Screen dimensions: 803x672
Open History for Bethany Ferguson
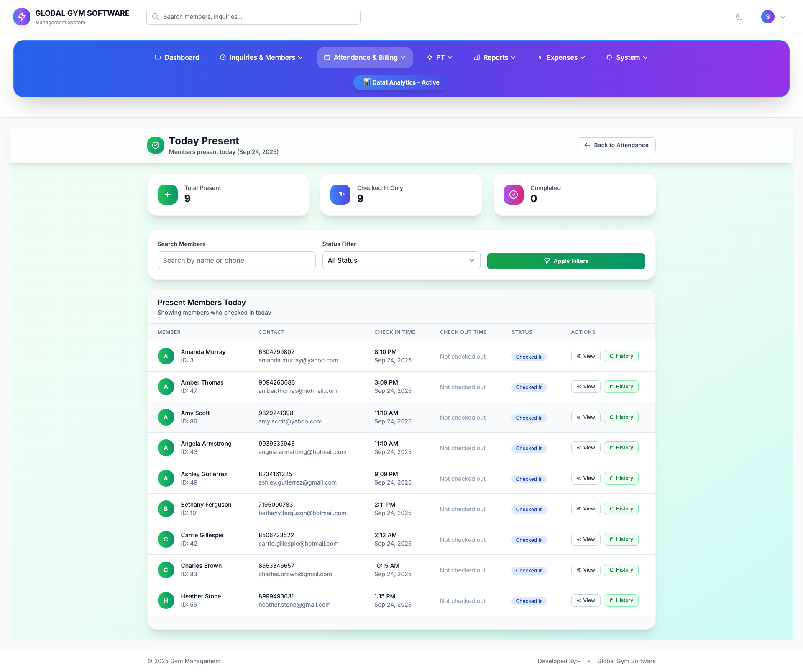click(x=621, y=509)
